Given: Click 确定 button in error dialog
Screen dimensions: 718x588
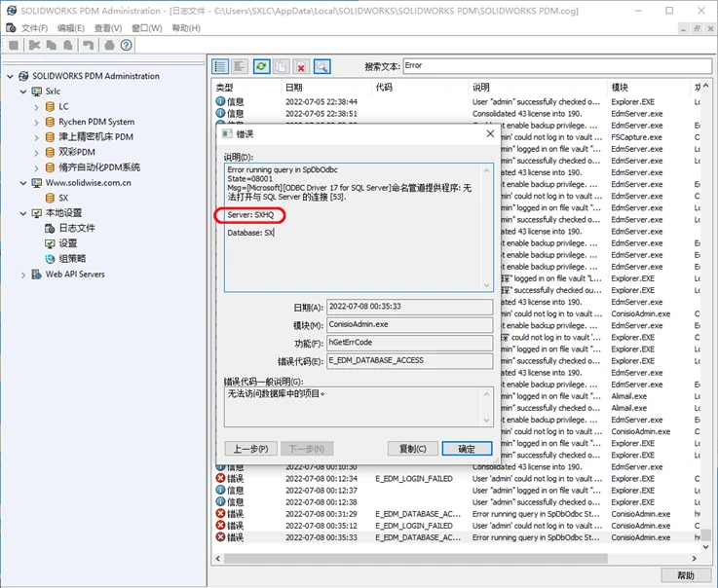Looking at the screenshot, I should [467, 449].
